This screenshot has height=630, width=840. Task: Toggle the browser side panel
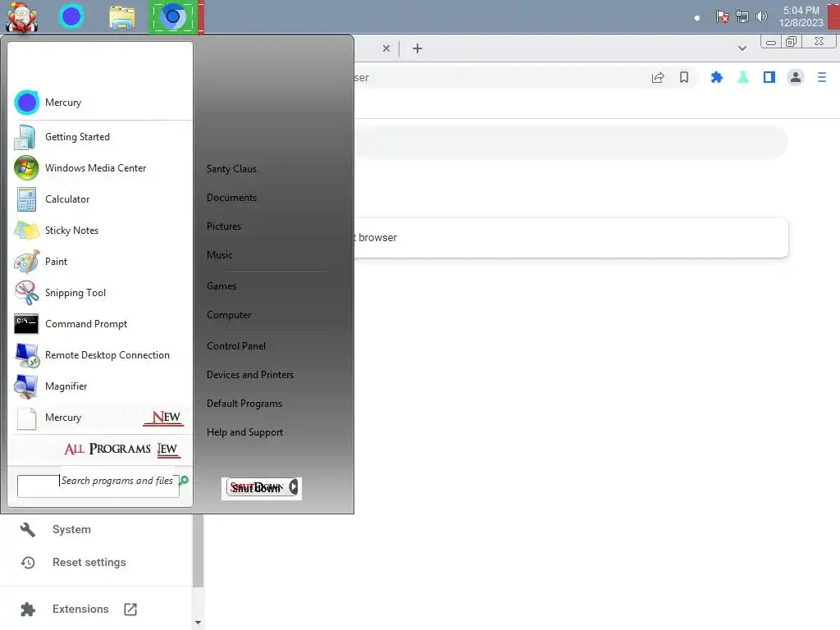[x=769, y=78]
